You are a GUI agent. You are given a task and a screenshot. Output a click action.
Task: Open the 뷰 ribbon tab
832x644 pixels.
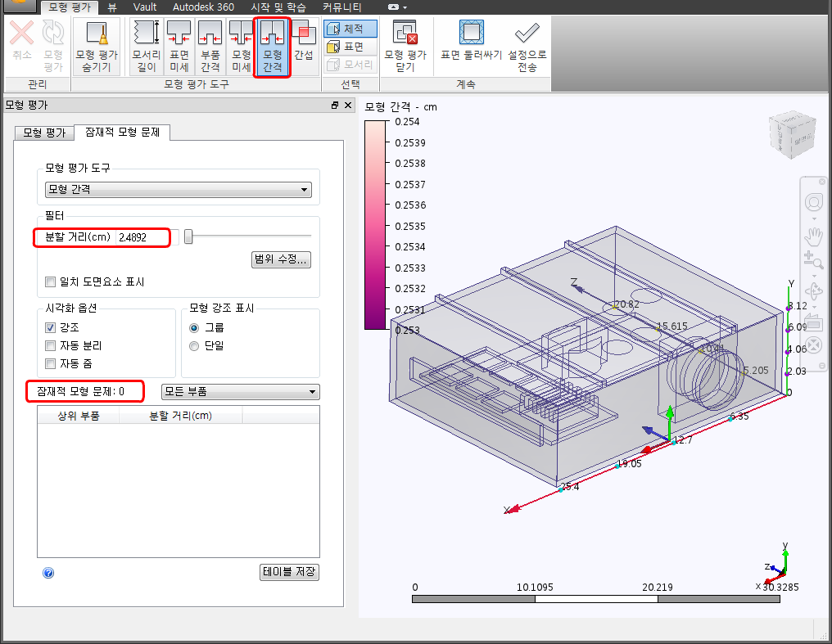(x=112, y=7)
